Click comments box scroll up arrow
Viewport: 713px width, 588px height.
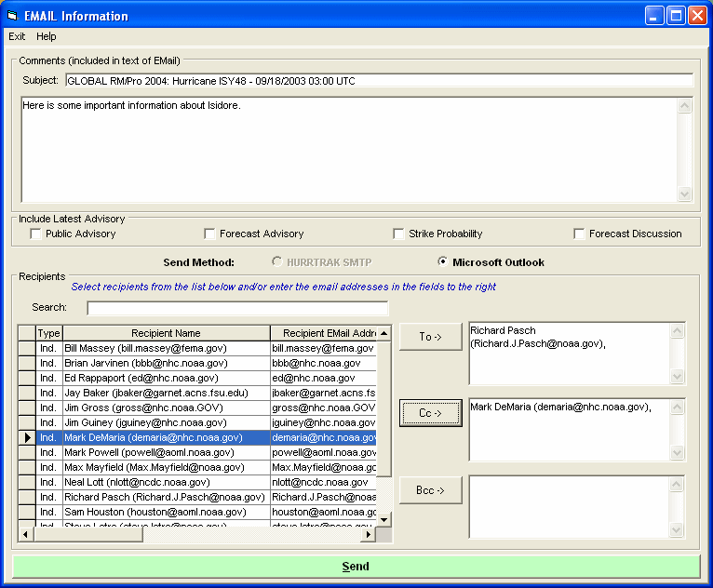click(x=684, y=105)
